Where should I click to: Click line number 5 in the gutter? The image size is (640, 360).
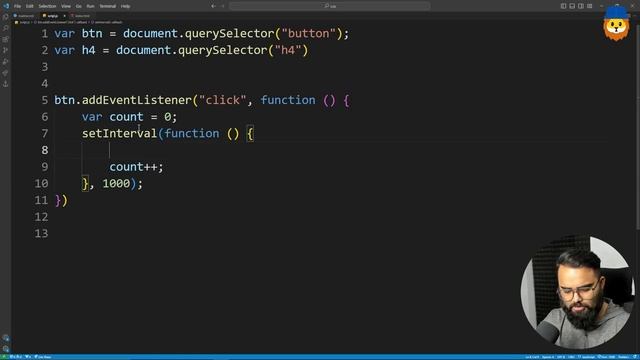coord(44,100)
